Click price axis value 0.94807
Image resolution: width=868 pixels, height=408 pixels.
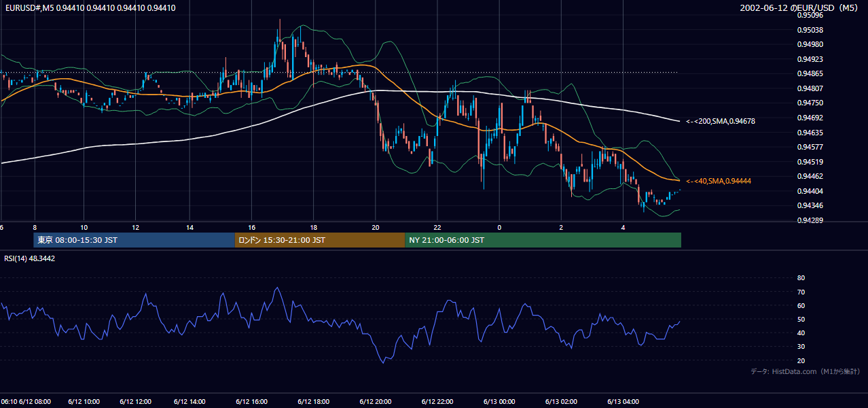[810, 88]
